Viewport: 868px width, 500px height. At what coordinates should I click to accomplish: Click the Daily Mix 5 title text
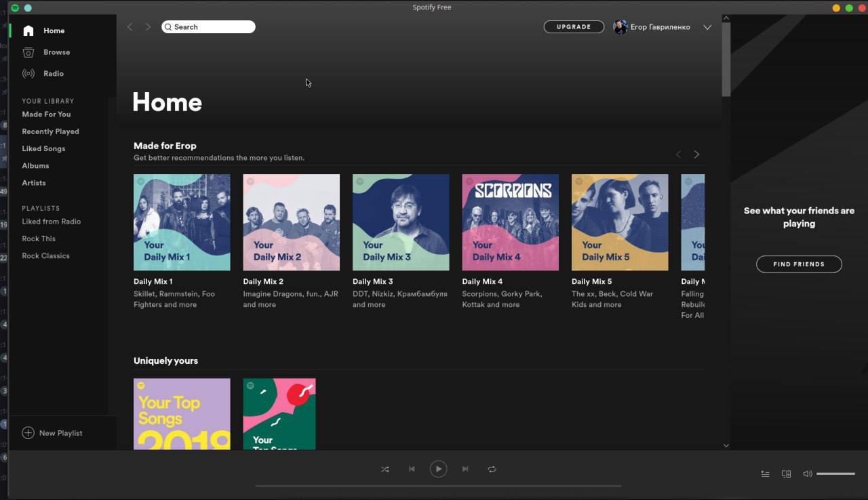click(592, 281)
